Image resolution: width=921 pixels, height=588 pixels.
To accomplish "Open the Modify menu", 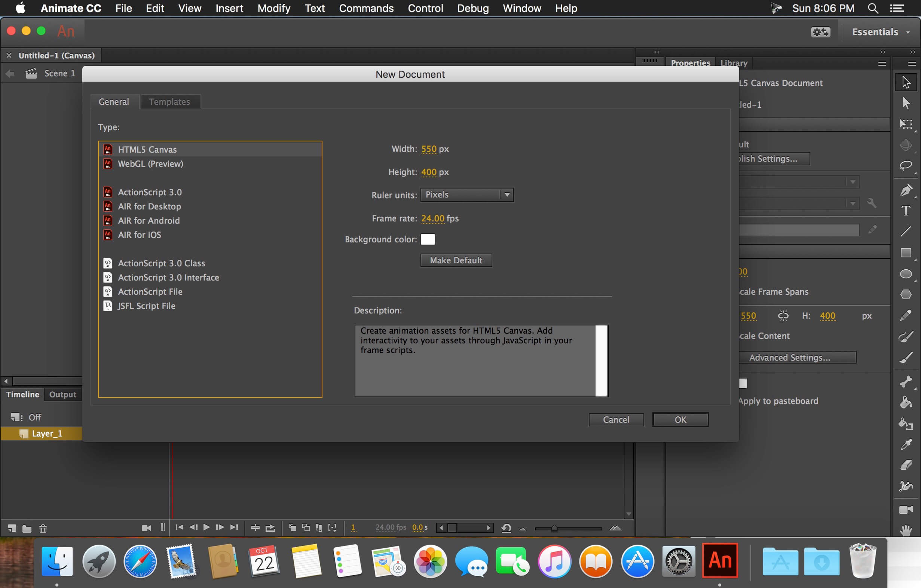I will pyautogui.click(x=273, y=8).
